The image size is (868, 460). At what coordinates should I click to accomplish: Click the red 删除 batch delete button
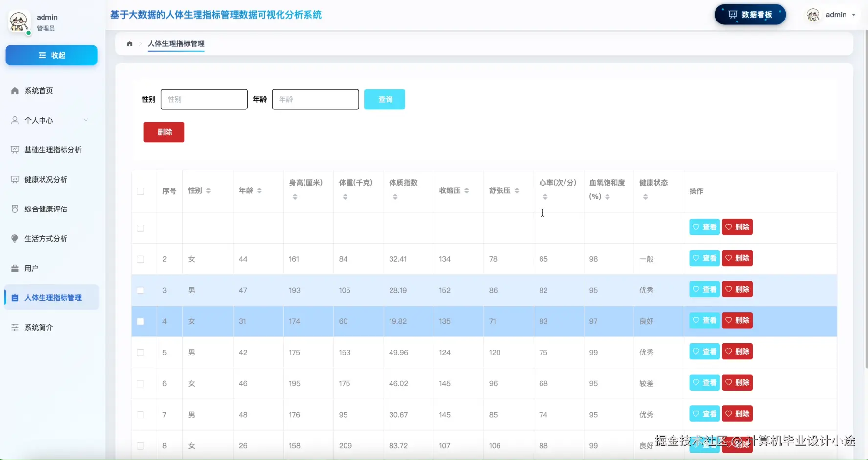(164, 132)
